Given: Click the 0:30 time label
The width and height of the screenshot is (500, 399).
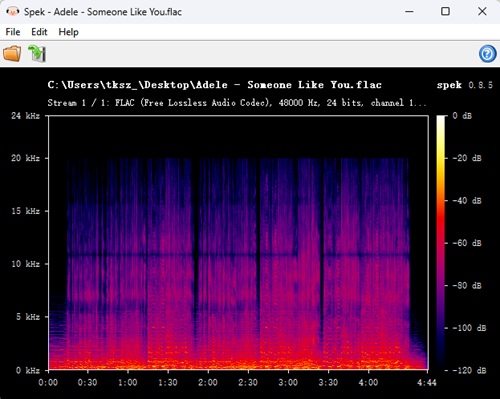Looking at the screenshot, I should 88,382.
